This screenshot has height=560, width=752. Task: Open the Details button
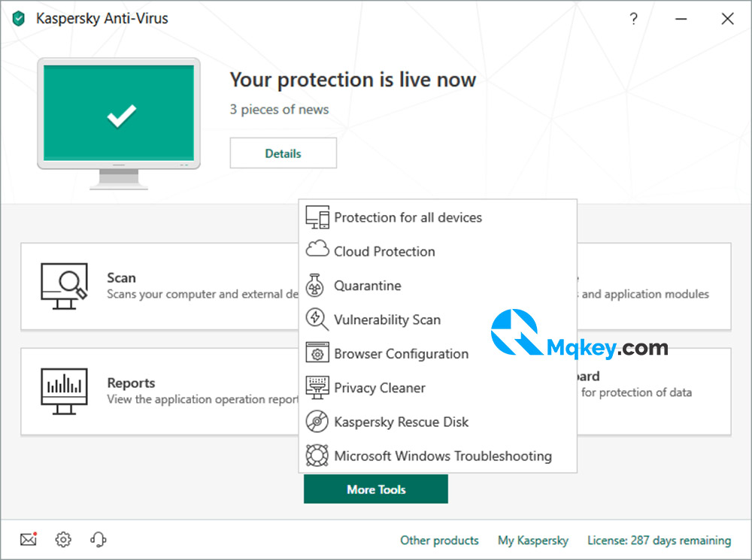click(x=283, y=153)
